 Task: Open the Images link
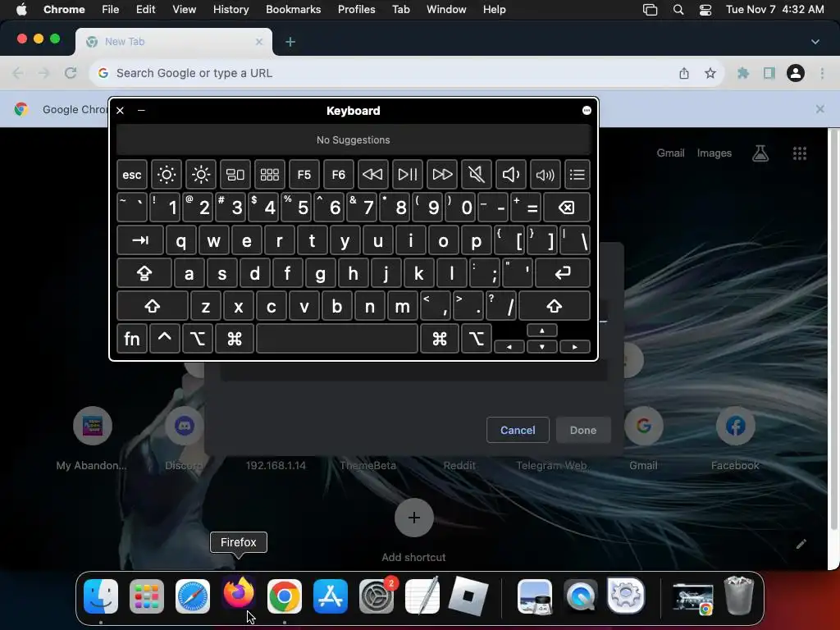[714, 153]
